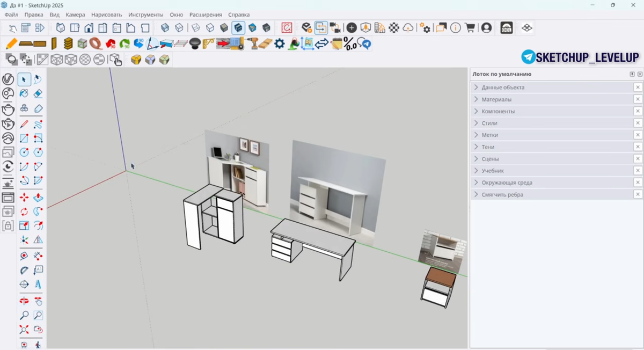Click the shopping cart icon
Viewport: 644px width, 350px height.
470,28
